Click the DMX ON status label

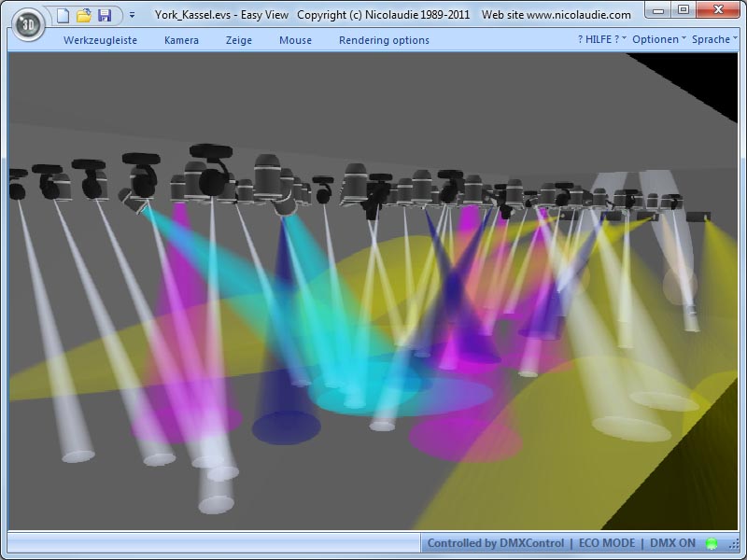[x=672, y=543]
